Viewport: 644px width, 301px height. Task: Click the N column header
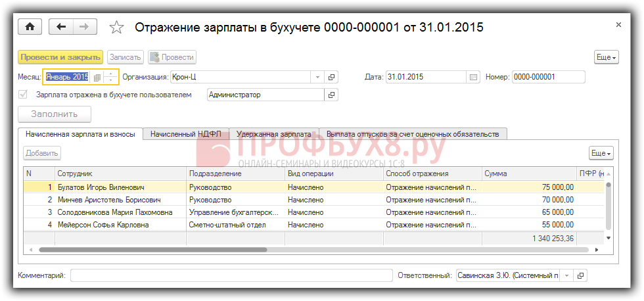tap(39, 174)
